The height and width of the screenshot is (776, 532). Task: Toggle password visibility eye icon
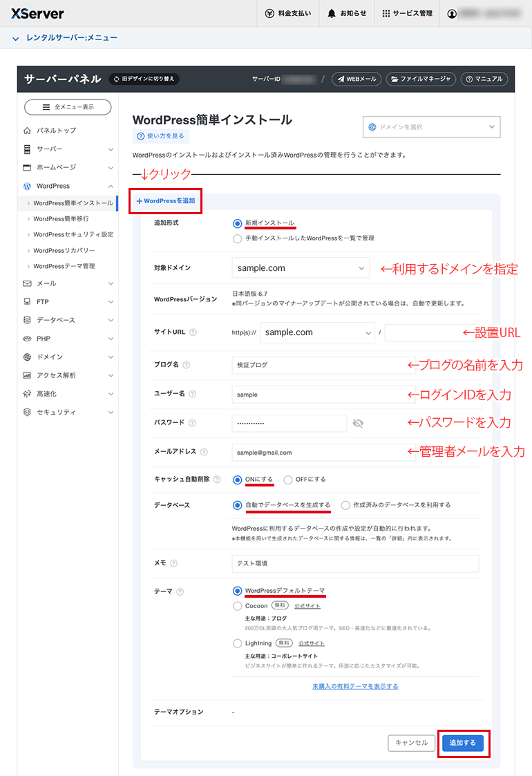[x=358, y=423]
